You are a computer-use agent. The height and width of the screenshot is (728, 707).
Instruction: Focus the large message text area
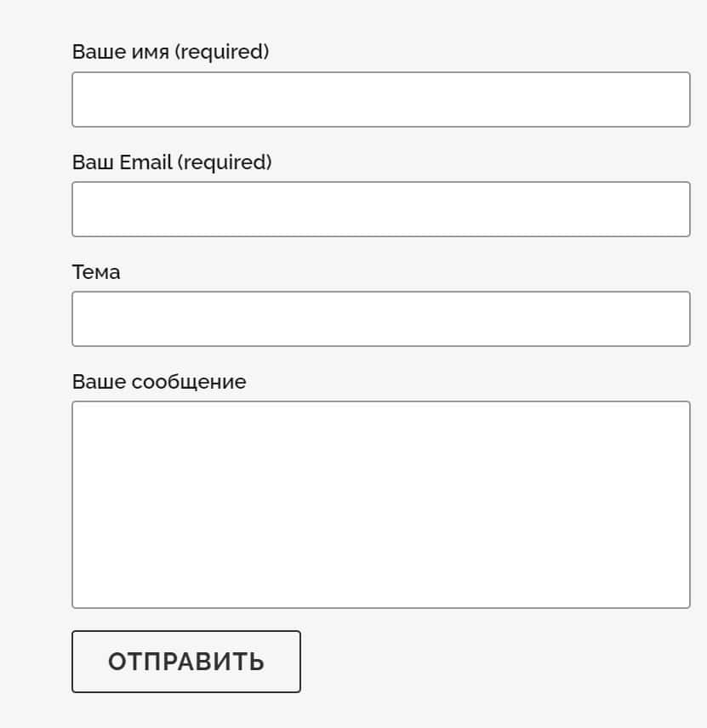(380, 504)
